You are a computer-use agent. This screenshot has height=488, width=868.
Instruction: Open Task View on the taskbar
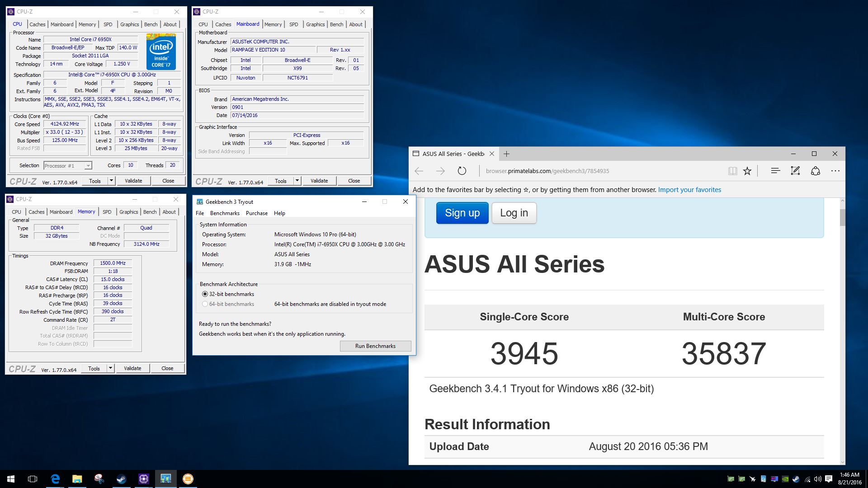(33, 479)
